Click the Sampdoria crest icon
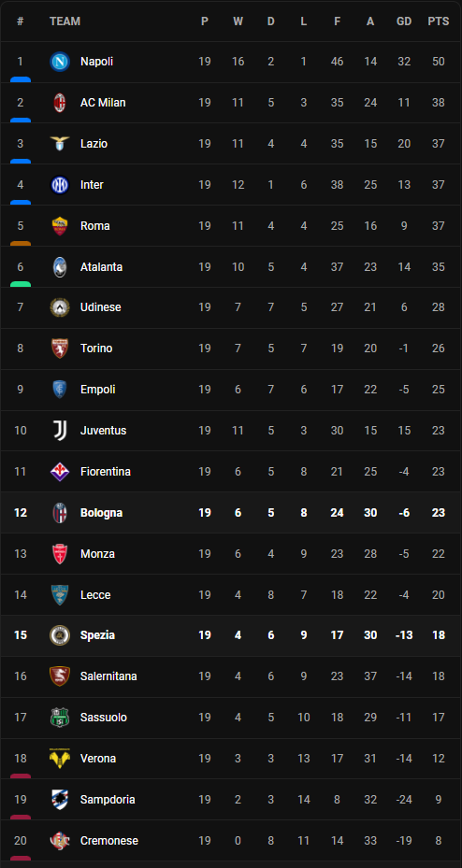 click(59, 799)
